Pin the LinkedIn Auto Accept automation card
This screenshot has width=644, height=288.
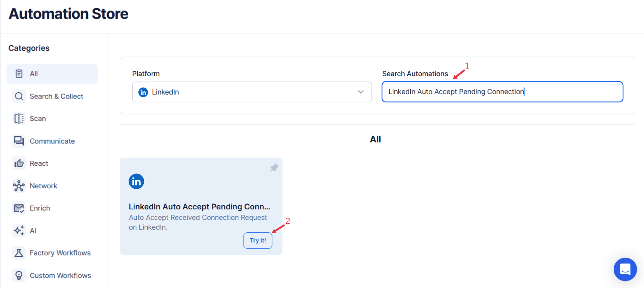point(274,167)
